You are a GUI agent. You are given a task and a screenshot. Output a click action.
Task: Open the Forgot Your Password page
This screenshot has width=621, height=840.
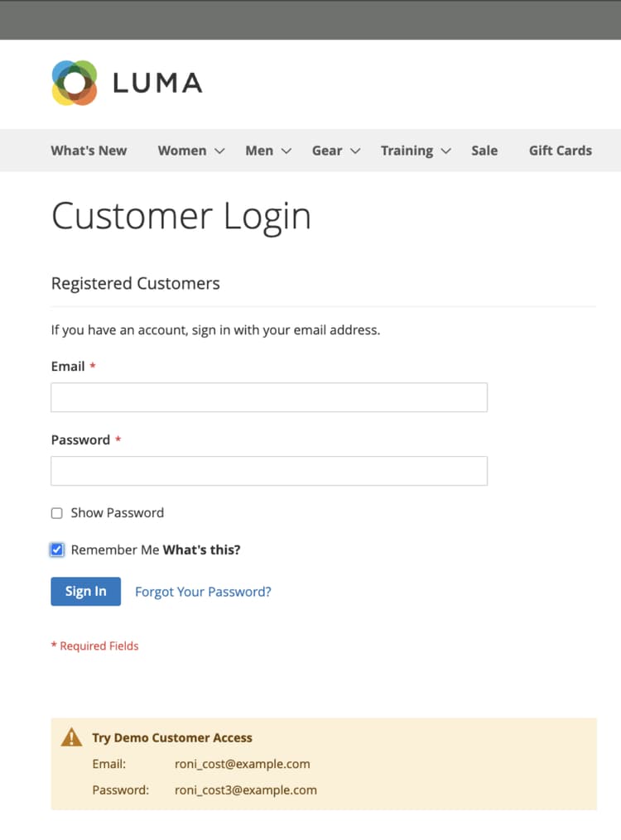pos(203,591)
